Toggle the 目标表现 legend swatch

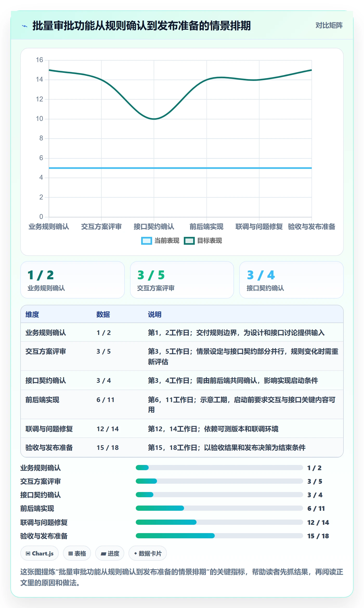(189, 241)
